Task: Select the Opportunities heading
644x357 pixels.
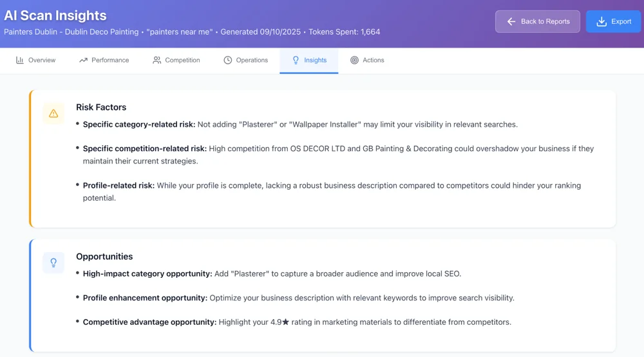Action: click(x=104, y=257)
